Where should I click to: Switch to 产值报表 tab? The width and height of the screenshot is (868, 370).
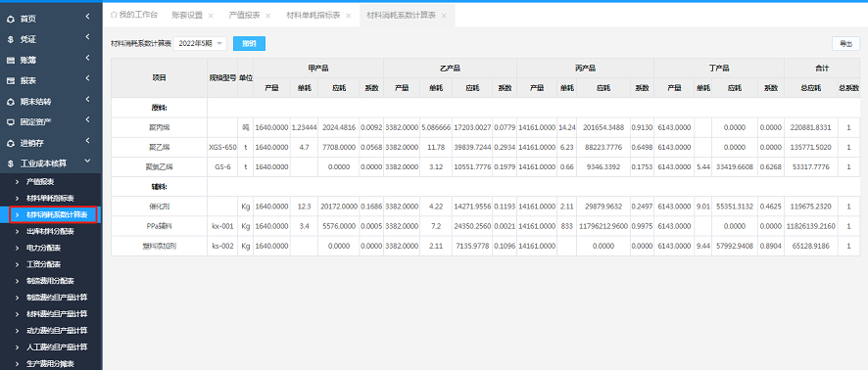click(x=244, y=16)
